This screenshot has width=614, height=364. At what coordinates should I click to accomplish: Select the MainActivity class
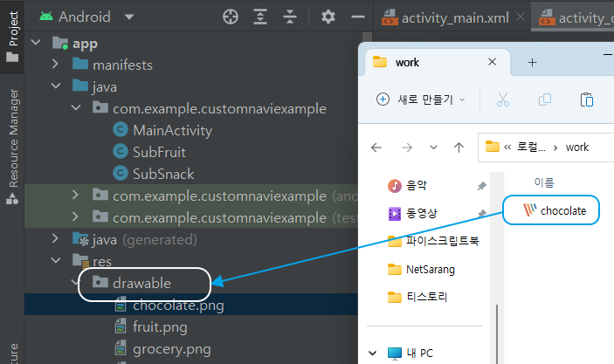[172, 130]
